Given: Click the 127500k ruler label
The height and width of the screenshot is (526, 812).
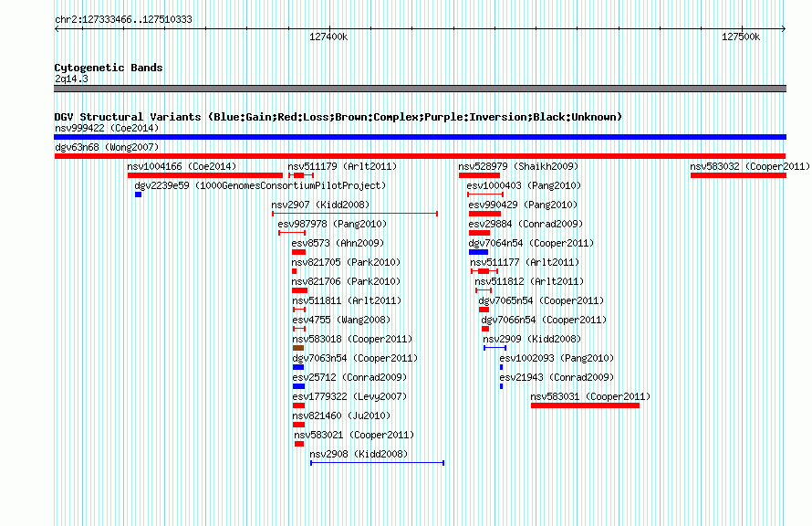Looking at the screenshot, I should [x=741, y=37].
